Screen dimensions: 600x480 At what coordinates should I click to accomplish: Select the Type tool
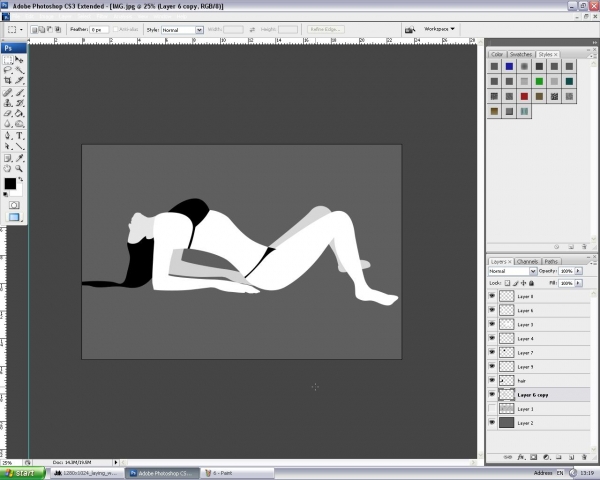[19, 136]
